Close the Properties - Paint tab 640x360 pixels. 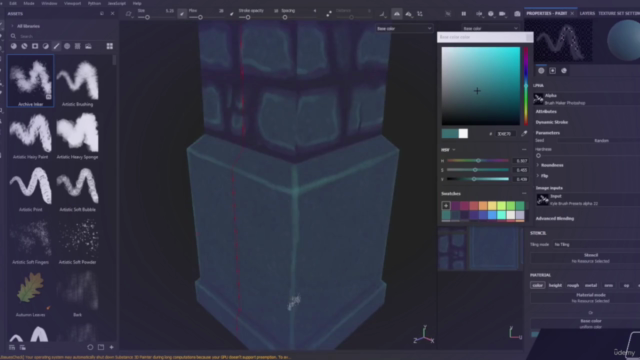pyautogui.click(x=572, y=13)
